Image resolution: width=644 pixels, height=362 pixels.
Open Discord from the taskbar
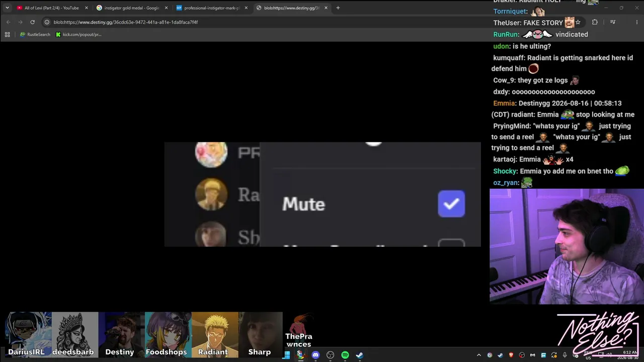tap(315, 355)
